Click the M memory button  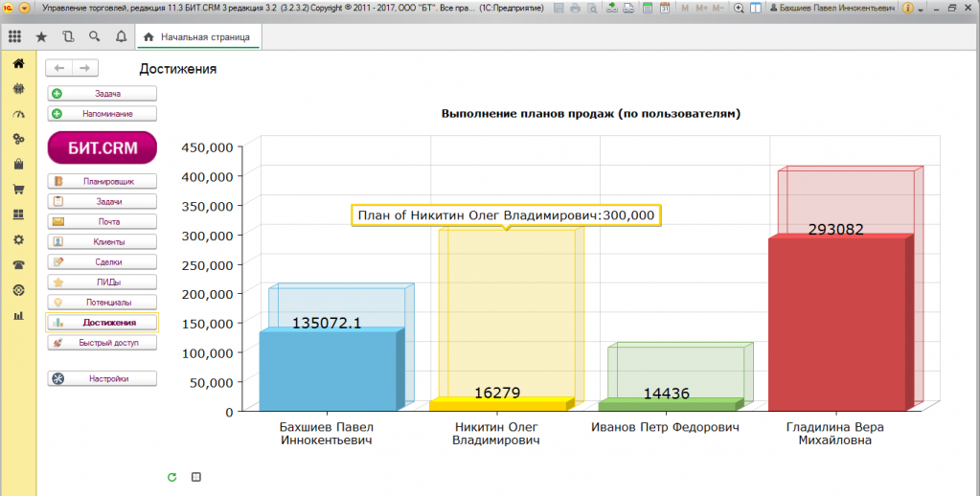[x=685, y=8]
